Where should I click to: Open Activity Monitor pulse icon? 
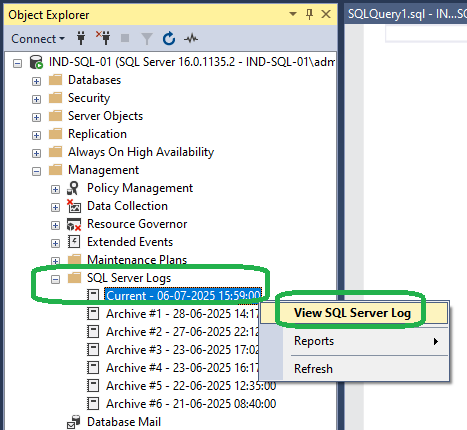(x=191, y=39)
